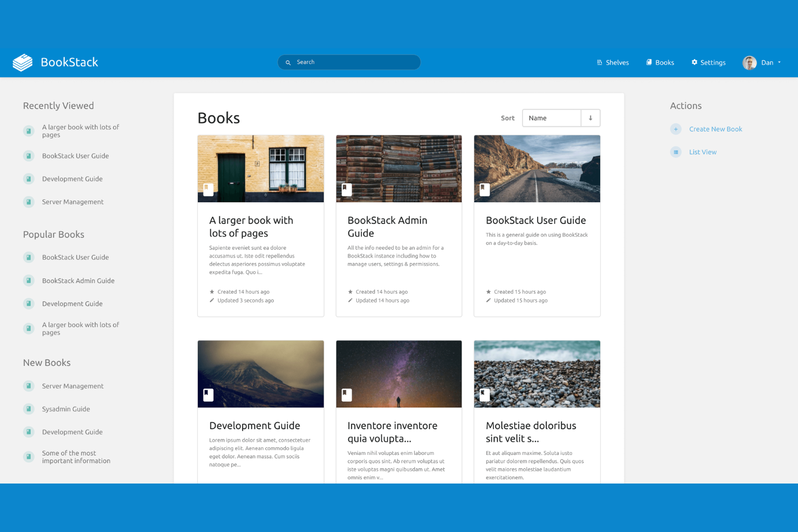Open Development Guide under New Books
This screenshot has width=798, height=532.
tap(72, 432)
